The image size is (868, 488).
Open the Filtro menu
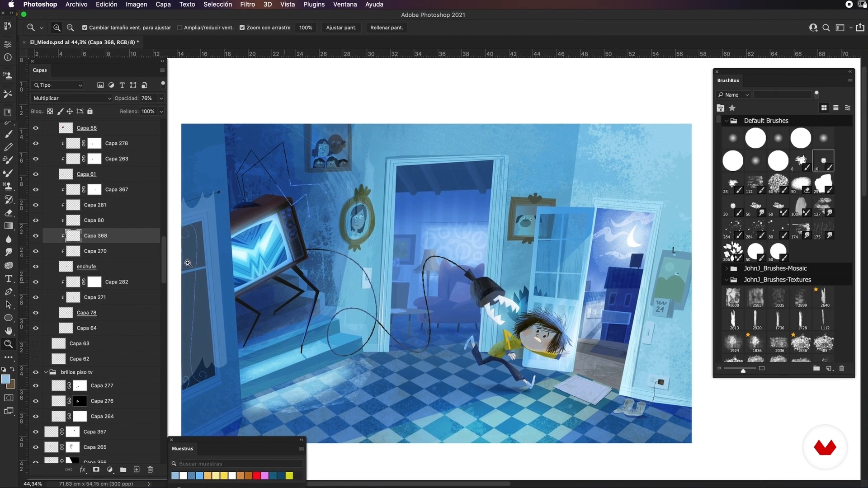247,4
